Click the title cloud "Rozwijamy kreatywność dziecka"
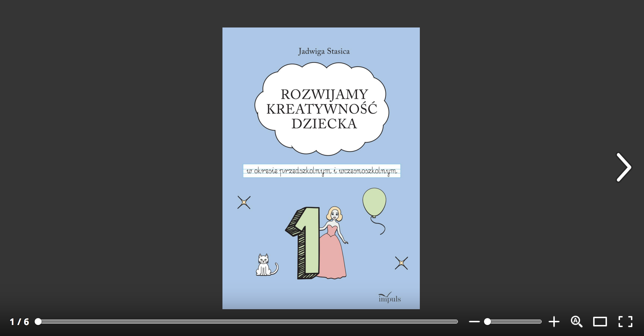This screenshot has width=644, height=336. click(322, 109)
